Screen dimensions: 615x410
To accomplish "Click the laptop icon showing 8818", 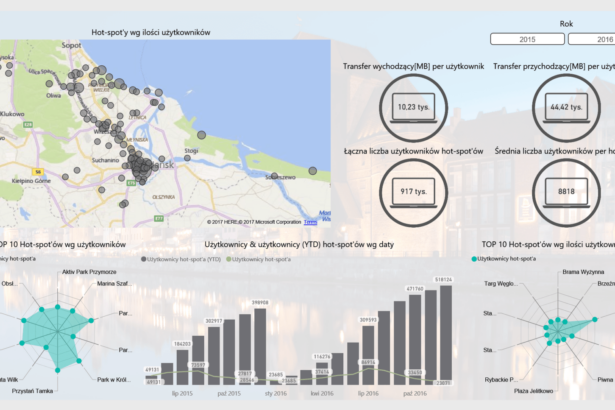I will pos(566,192).
